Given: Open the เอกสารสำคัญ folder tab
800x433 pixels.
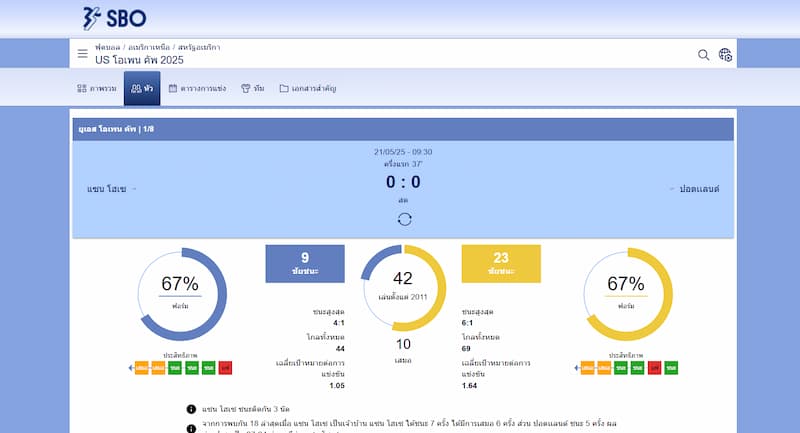Looking at the screenshot, I should pyautogui.click(x=308, y=88).
